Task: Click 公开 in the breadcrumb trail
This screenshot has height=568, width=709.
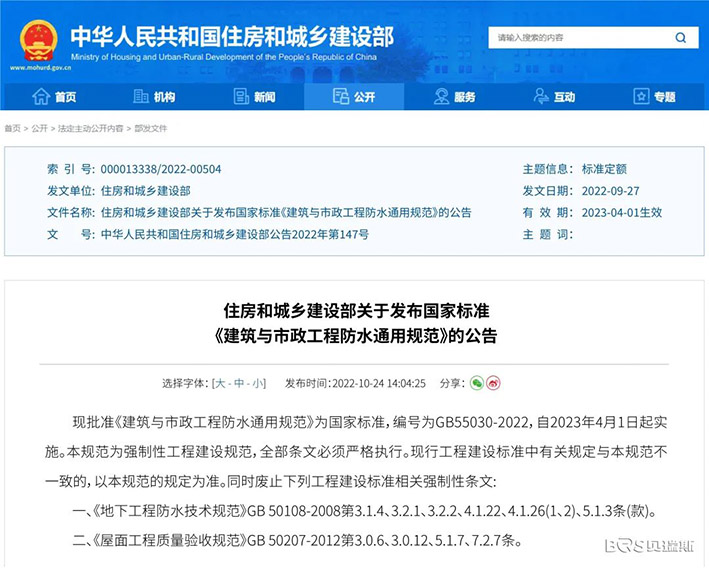Action: point(39,129)
